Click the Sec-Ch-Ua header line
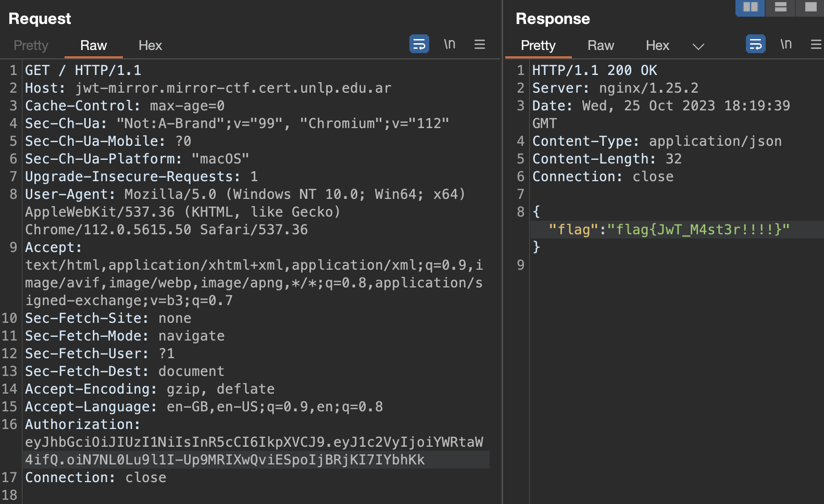Screen dimensions: 824x504 click(237, 123)
